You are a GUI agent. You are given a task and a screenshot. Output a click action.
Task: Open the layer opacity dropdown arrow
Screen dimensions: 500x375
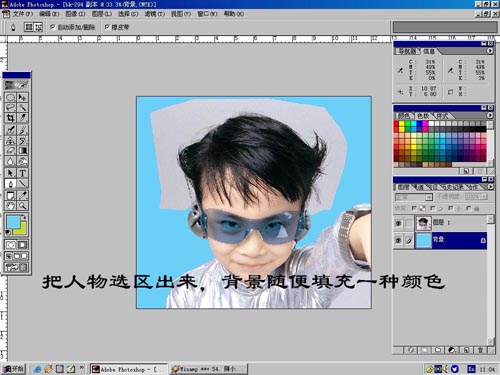(x=484, y=197)
